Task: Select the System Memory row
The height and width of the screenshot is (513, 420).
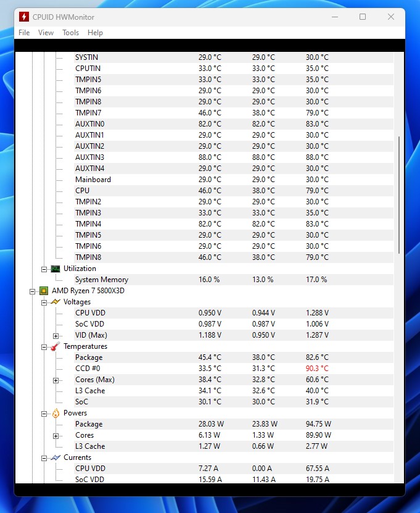Action: tap(234, 280)
